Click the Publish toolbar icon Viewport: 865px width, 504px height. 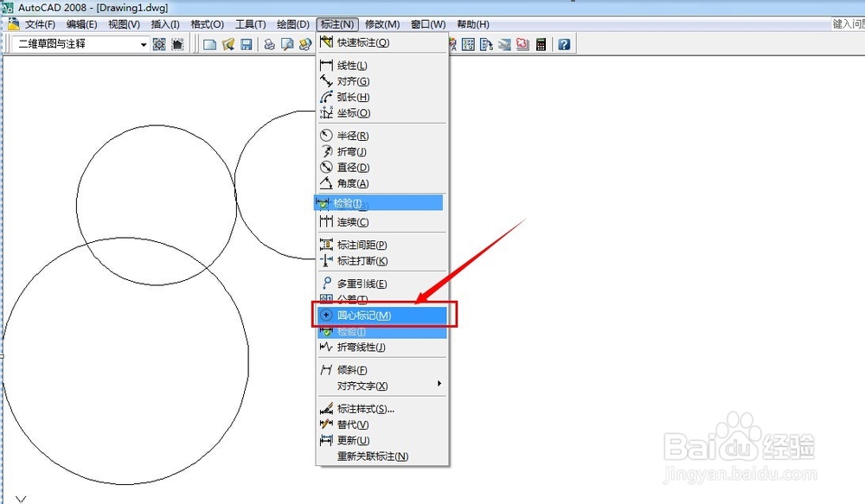tap(305, 44)
